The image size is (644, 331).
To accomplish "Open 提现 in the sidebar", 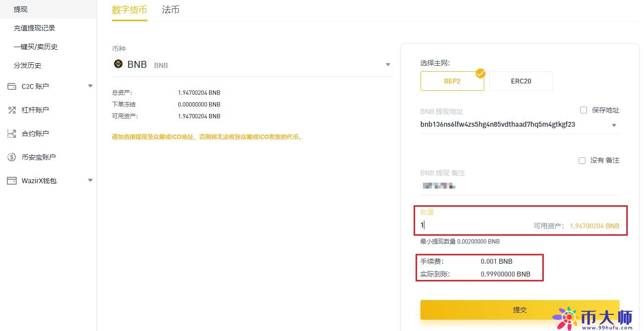I will tap(48, 9).
